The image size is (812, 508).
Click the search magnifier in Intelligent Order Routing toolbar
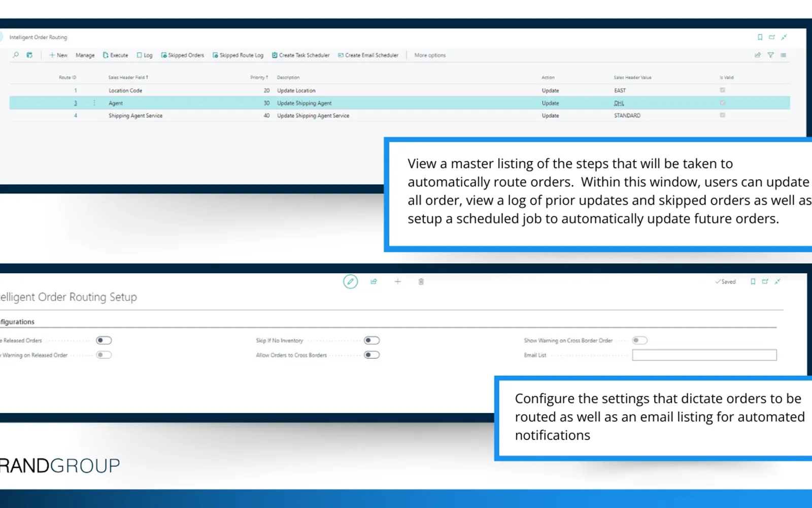16,55
